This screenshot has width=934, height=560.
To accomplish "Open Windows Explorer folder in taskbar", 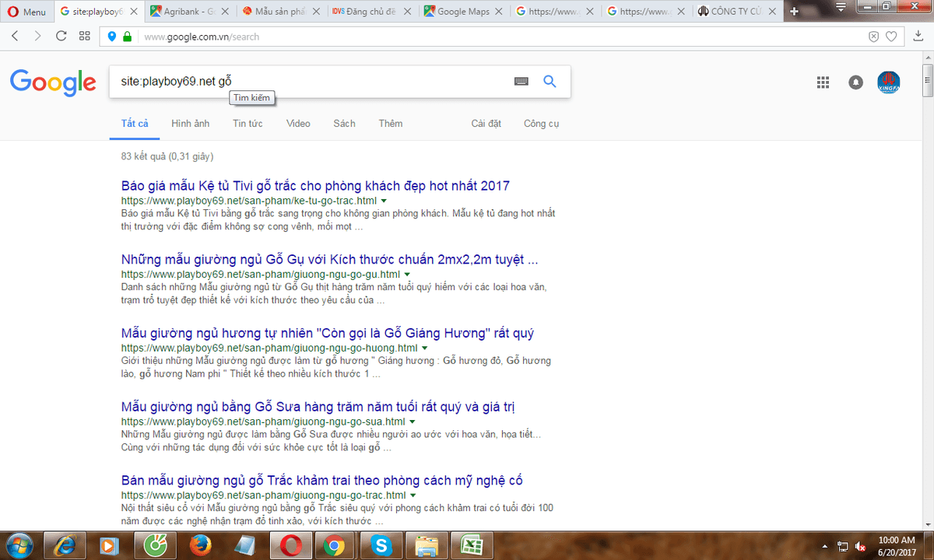I will click(425, 545).
